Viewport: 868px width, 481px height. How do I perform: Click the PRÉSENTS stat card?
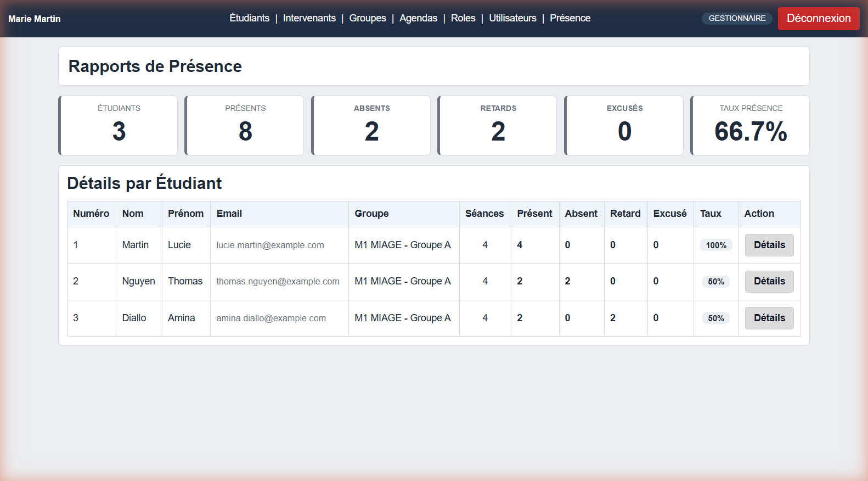[x=245, y=126]
